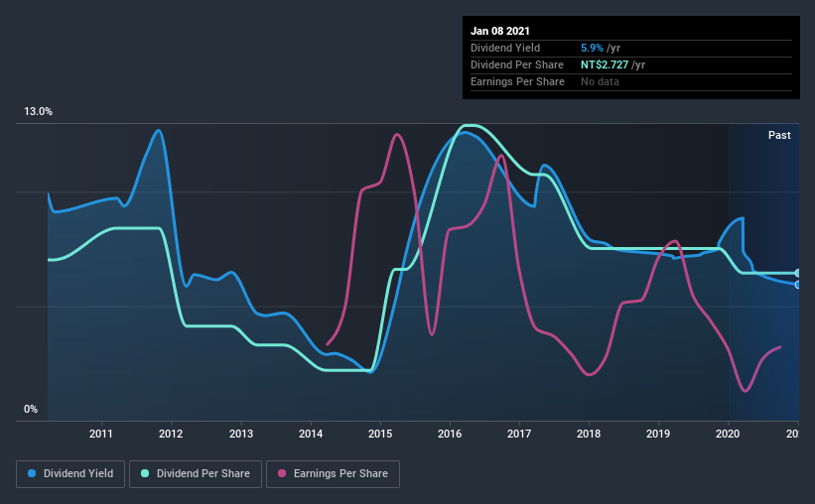815x504 pixels.
Task: Click the tooltip Dividend Yield row label
Action: (505, 48)
